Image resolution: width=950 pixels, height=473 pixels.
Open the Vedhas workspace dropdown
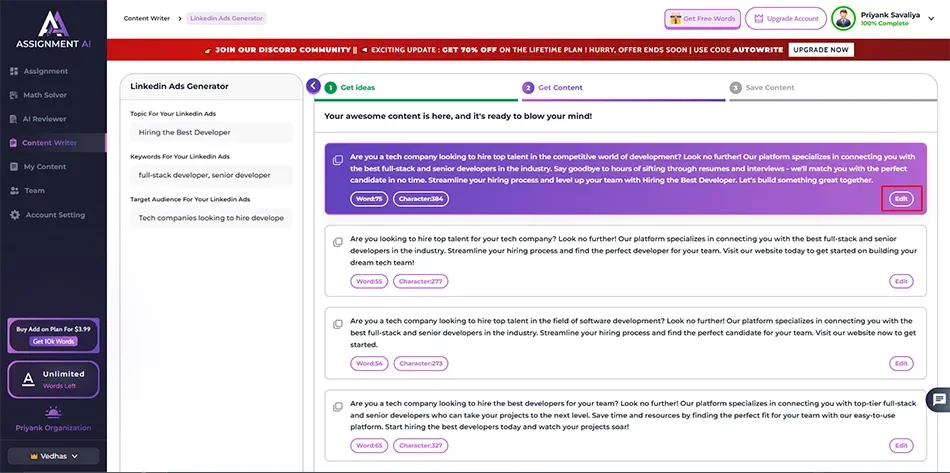(52, 456)
